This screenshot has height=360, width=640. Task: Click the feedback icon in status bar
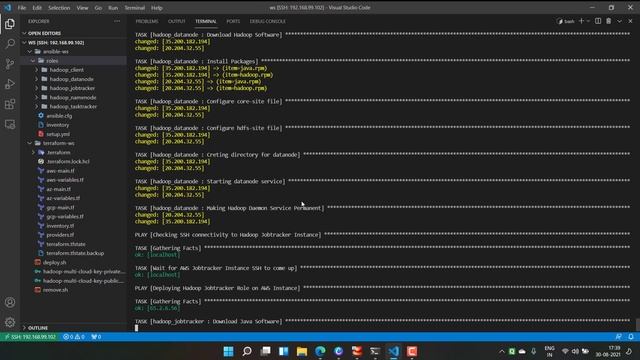618,337
